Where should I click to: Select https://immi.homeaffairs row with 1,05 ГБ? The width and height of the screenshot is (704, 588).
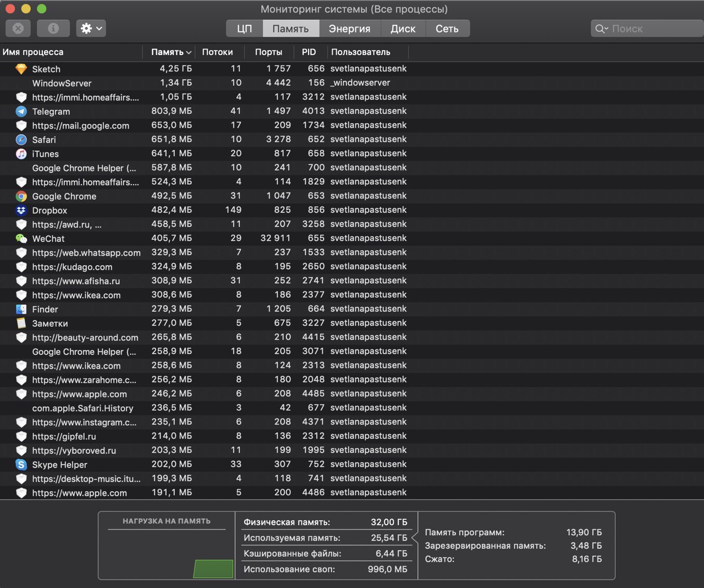(352, 97)
